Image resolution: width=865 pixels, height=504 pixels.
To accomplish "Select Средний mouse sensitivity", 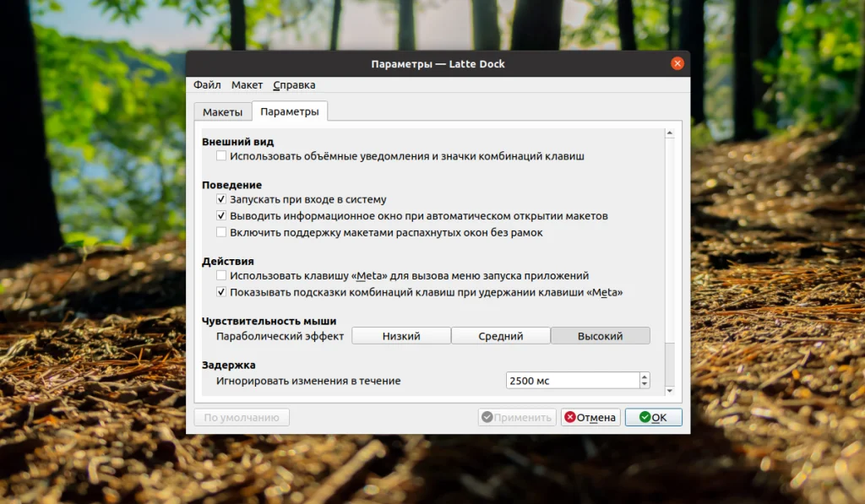I will 500,335.
